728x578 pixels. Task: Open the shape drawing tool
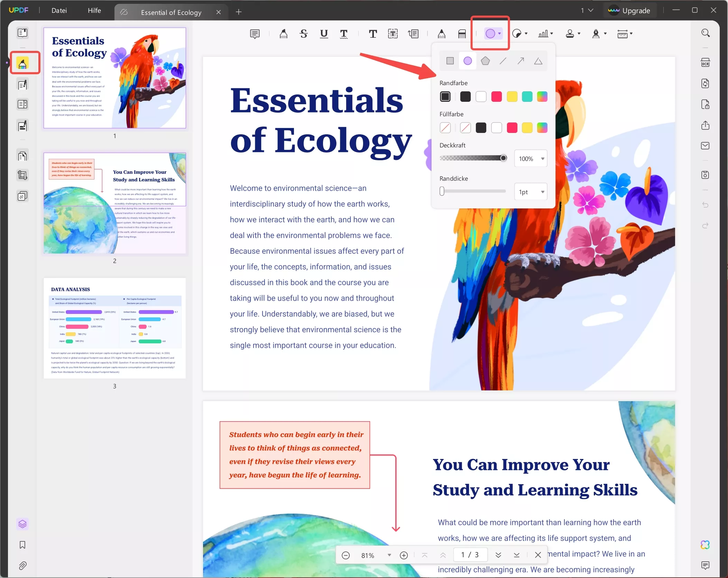(x=491, y=34)
